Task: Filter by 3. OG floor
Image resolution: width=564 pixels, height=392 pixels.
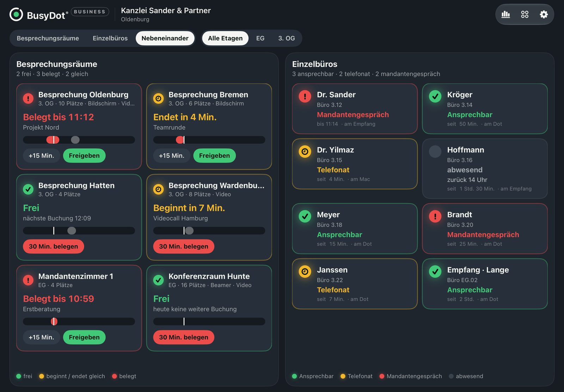Action: tap(287, 38)
